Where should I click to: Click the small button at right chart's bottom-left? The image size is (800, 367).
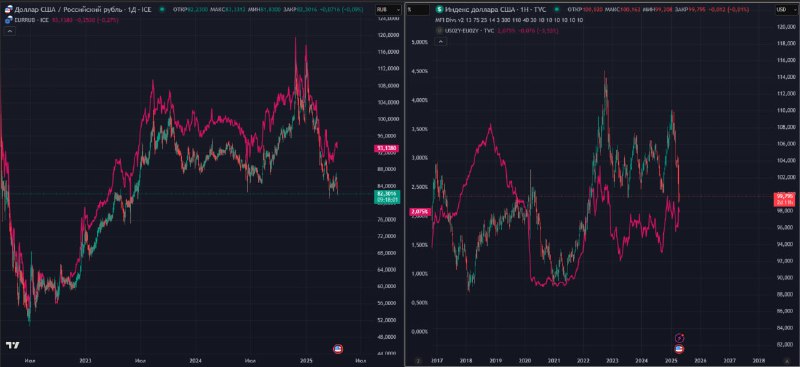pyautogui.click(x=418, y=360)
